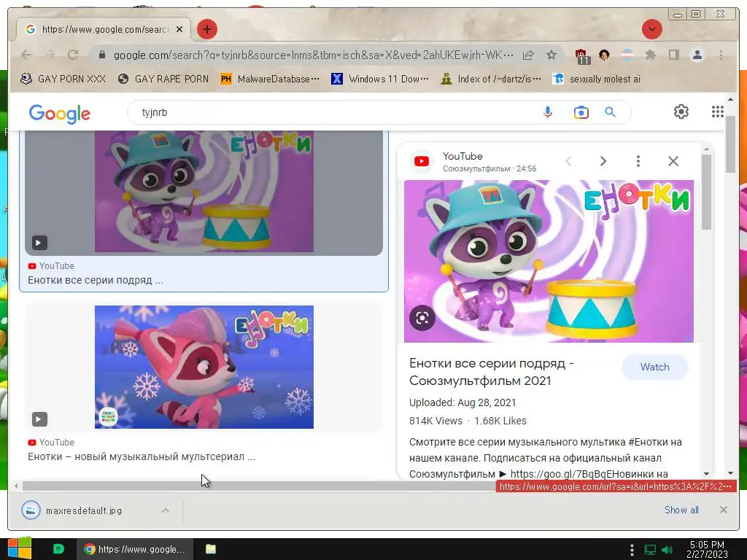The width and height of the screenshot is (747, 560).
Task: Open a new tab with the plus button
Action: point(206,29)
